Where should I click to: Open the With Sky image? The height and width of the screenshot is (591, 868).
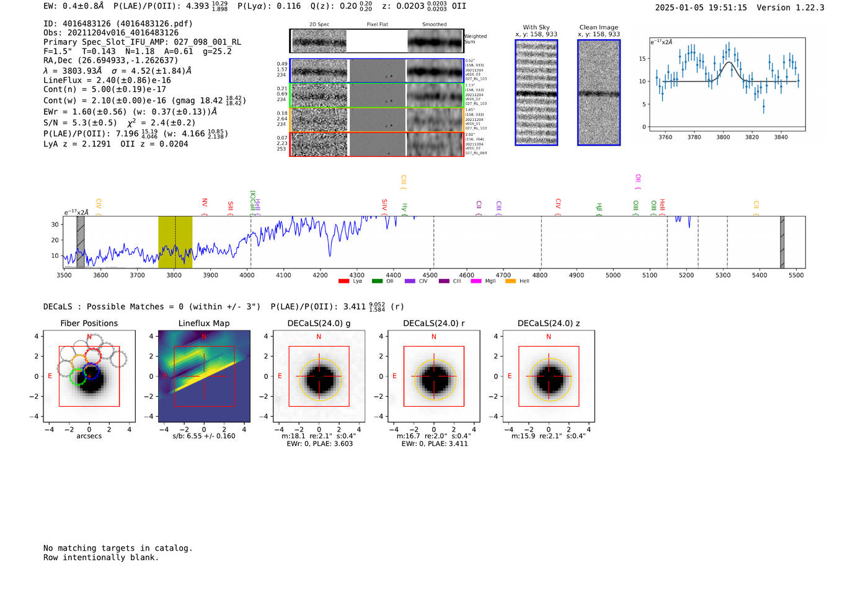536,92
